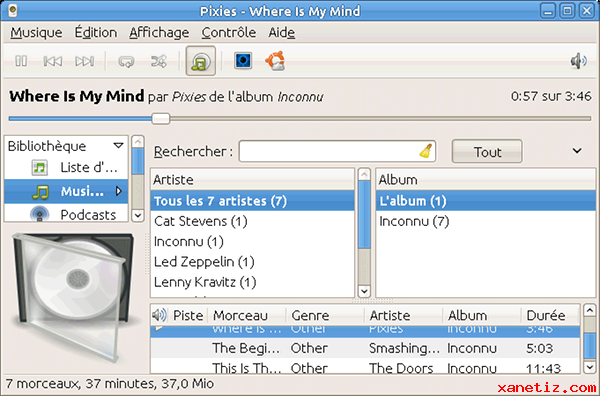Sort tracks by Genre column

click(325, 315)
